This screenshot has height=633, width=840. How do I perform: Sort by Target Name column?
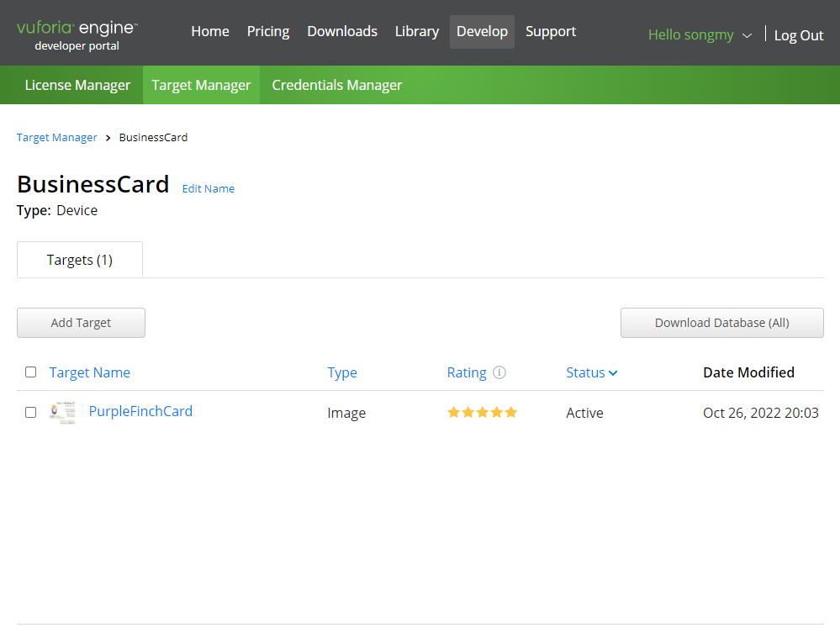(x=89, y=372)
